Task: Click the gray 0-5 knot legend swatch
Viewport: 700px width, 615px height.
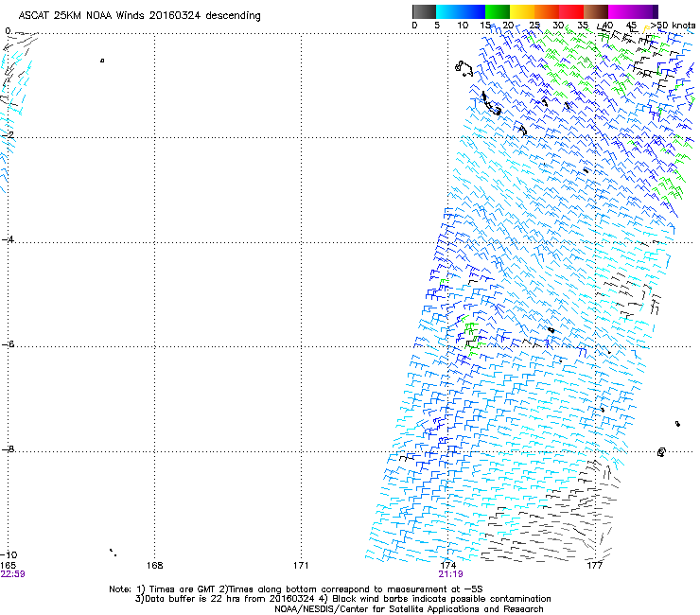Action: 424,11
